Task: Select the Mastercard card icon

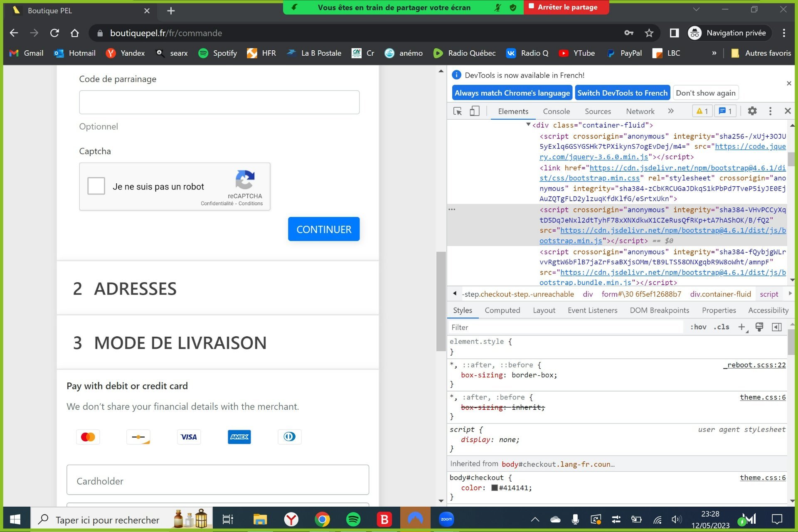Action: click(88, 437)
